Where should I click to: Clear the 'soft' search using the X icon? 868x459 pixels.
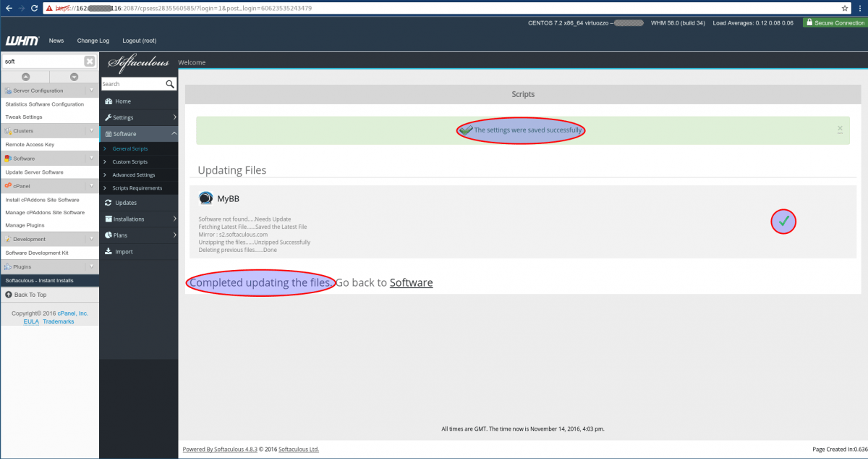[90, 61]
